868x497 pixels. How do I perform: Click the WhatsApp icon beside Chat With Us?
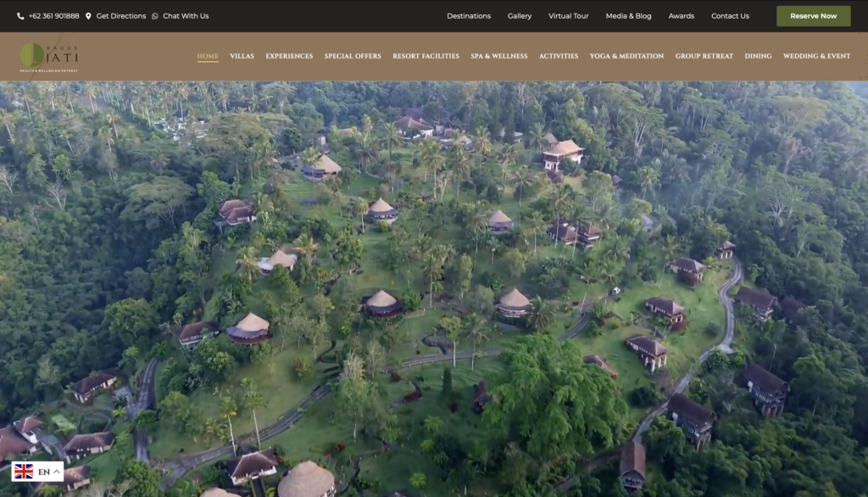pos(155,16)
